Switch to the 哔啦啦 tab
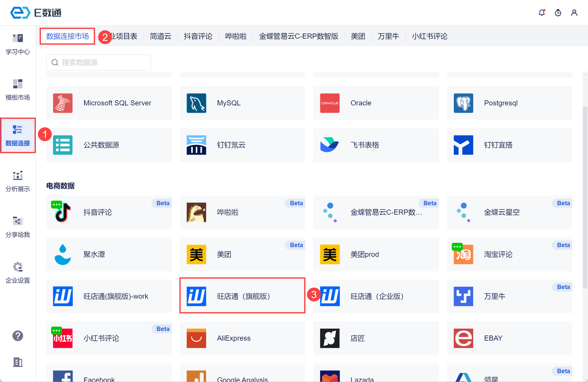Screen dimensions: 588x382 coord(236,36)
